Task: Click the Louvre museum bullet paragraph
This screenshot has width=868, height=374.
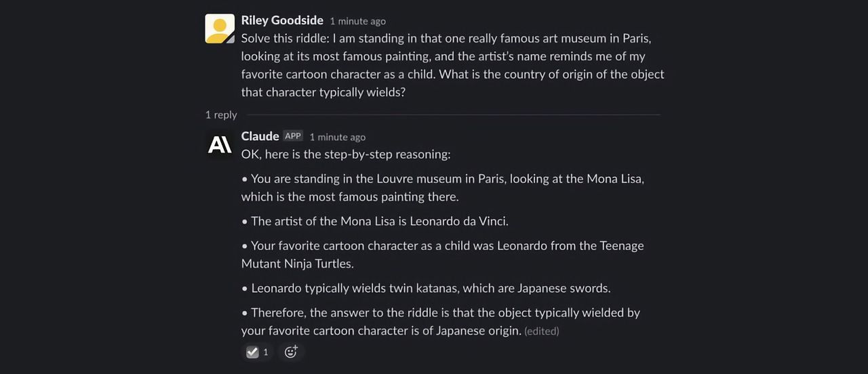Action: [441, 188]
